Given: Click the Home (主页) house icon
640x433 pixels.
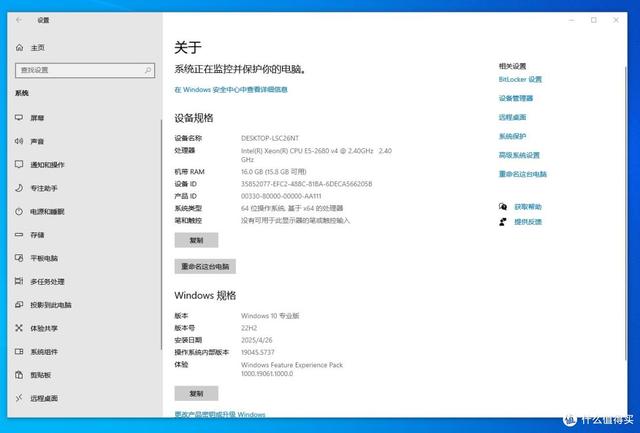Looking at the screenshot, I should [19, 48].
